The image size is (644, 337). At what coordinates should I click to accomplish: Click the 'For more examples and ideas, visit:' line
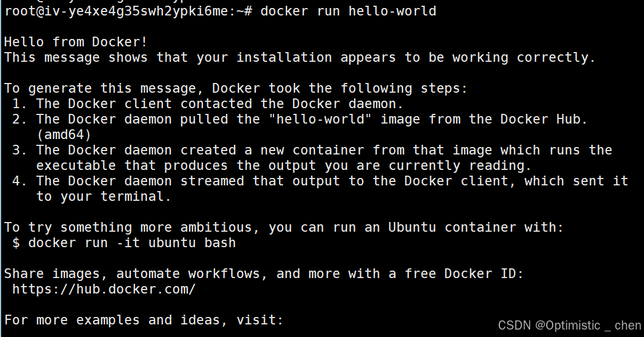tap(144, 320)
